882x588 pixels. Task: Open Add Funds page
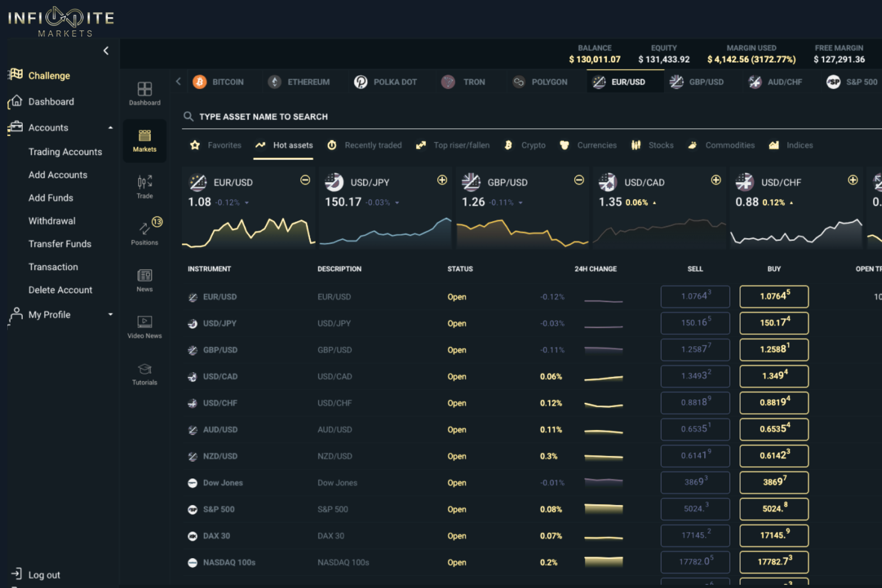51,198
